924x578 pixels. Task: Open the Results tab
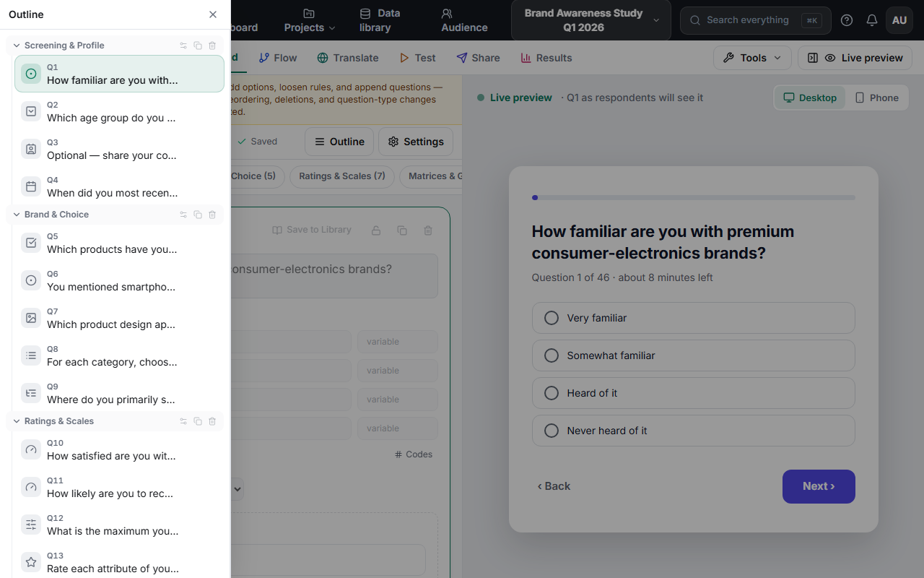tap(546, 58)
